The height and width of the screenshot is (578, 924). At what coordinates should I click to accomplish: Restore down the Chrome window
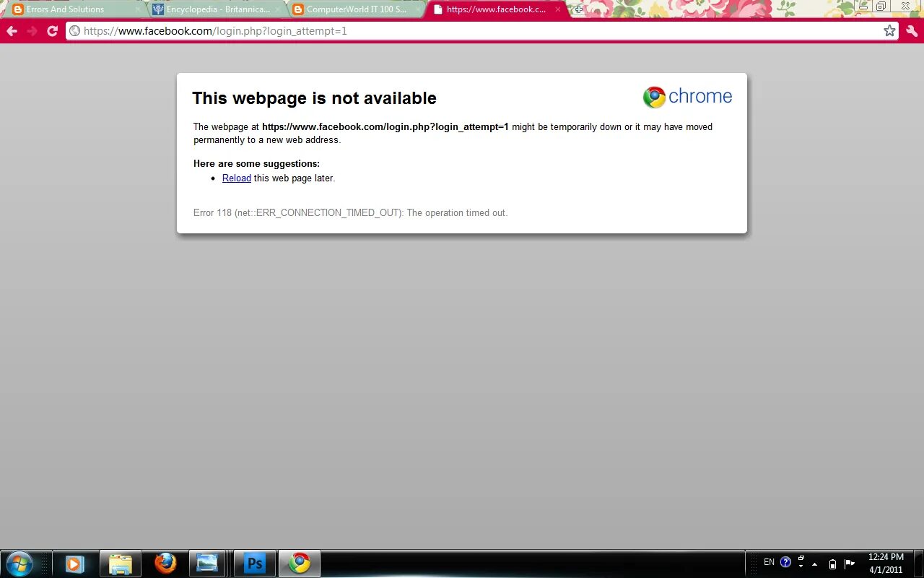[x=881, y=6]
